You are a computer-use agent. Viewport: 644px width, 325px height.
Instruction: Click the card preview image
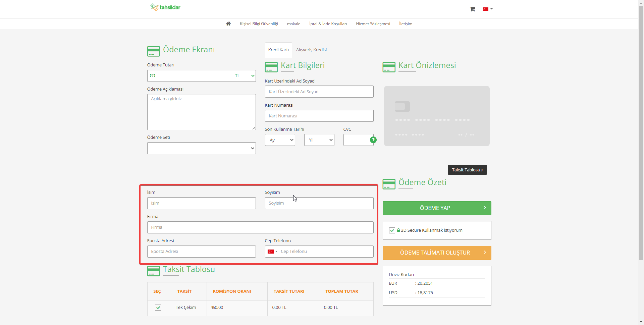click(437, 116)
